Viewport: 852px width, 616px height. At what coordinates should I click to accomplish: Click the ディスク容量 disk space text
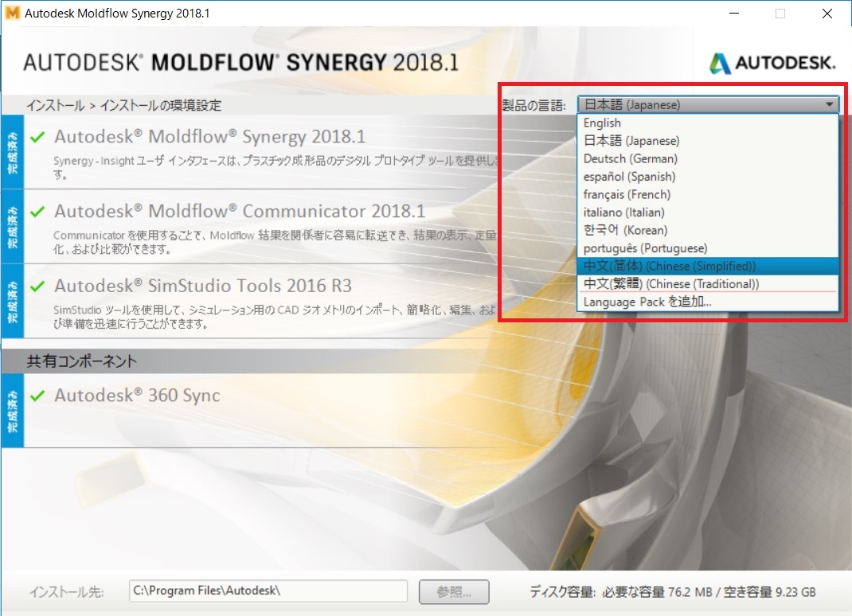(x=673, y=592)
